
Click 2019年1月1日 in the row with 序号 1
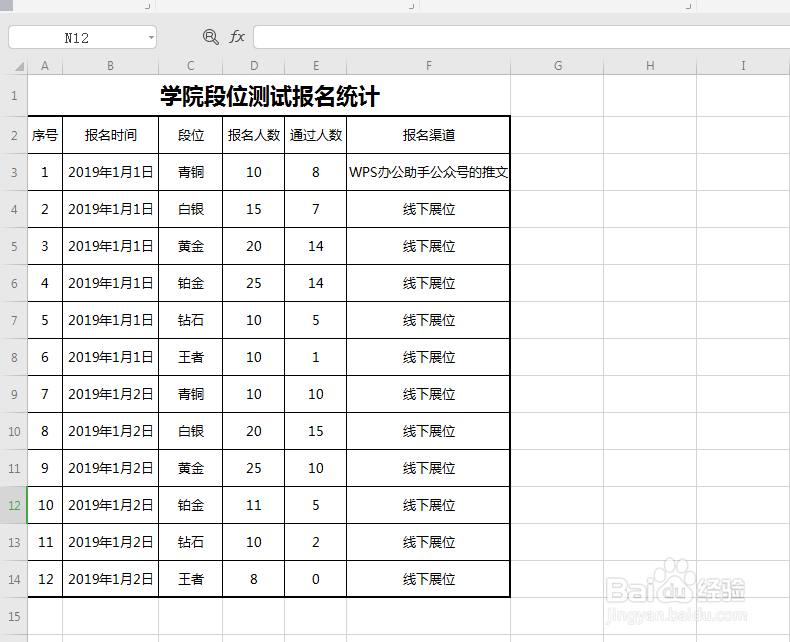[x=110, y=172]
